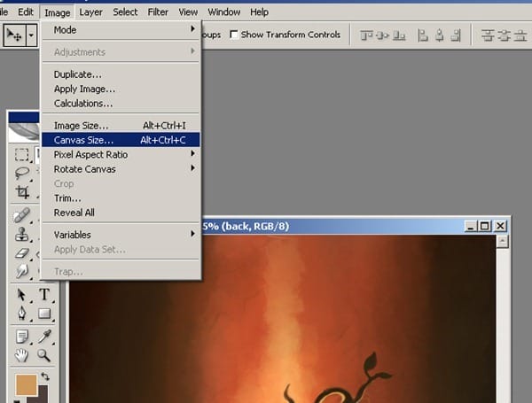
Task: Click Align Left Edges icon
Action: (x=423, y=35)
